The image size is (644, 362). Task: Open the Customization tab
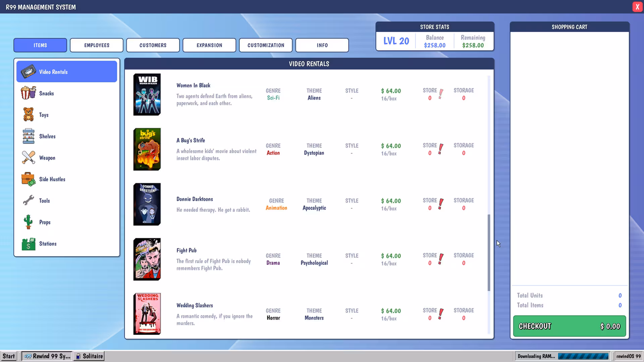tap(266, 45)
